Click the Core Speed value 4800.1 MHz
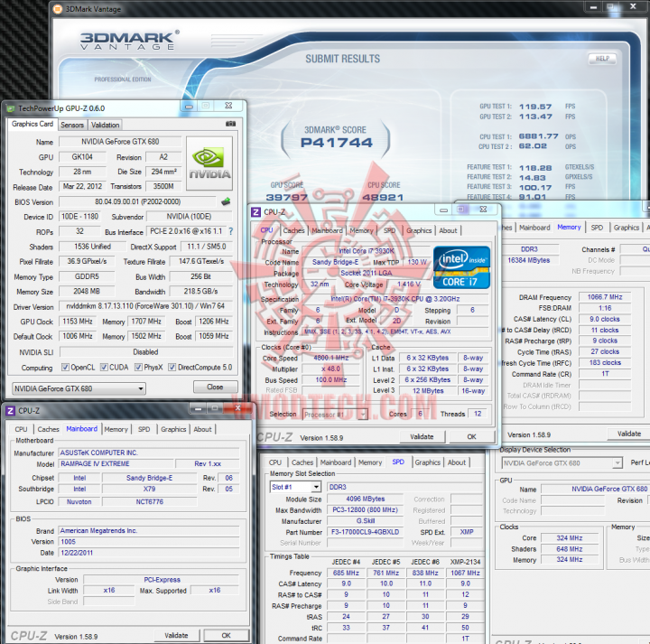This screenshot has height=644, width=650. click(330, 358)
